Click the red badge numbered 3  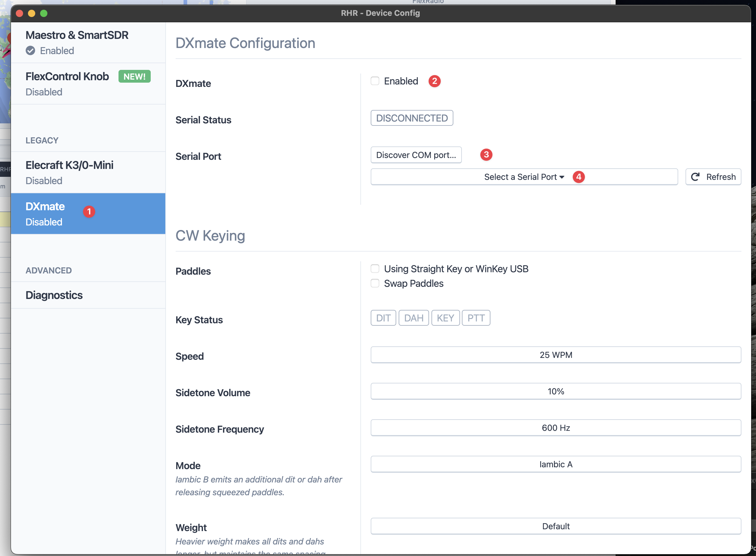click(486, 155)
